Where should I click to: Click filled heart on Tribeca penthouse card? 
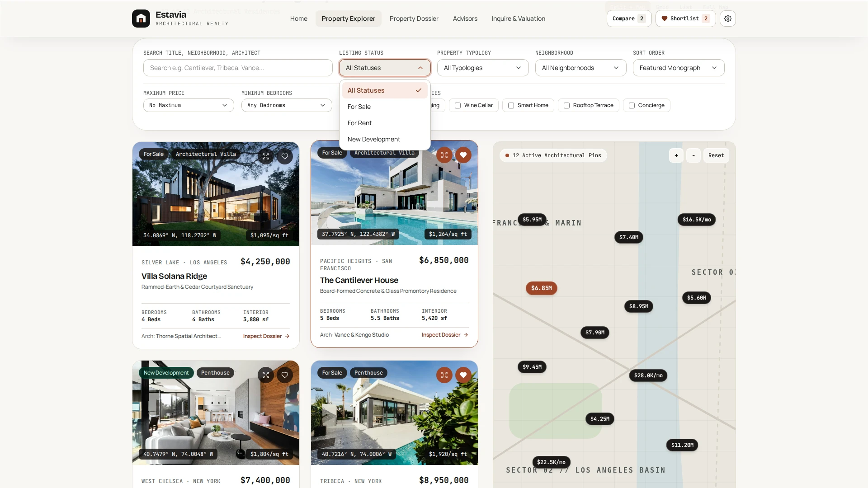coord(463,375)
